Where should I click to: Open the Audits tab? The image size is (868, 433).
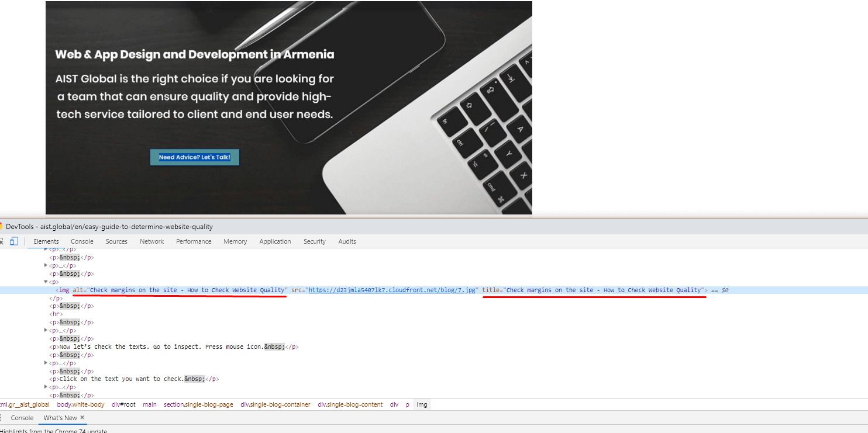(x=347, y=241)
